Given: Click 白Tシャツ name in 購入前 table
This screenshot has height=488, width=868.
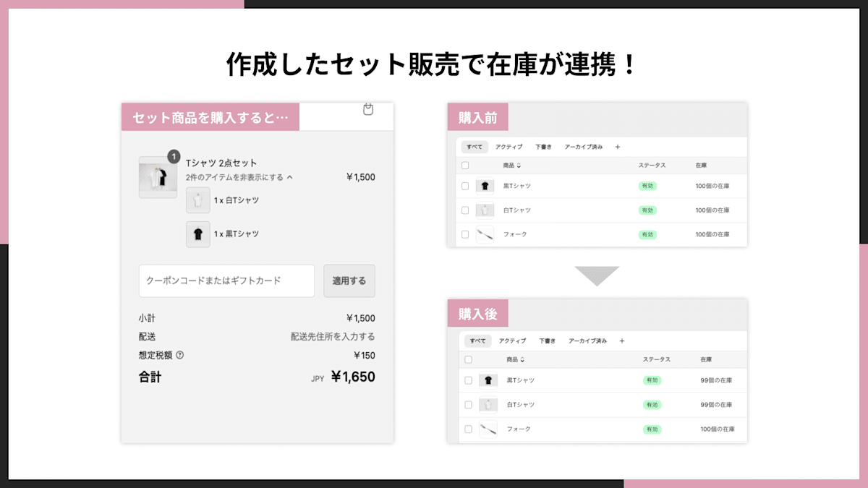Looking at the screenshot, I should 516,210.
